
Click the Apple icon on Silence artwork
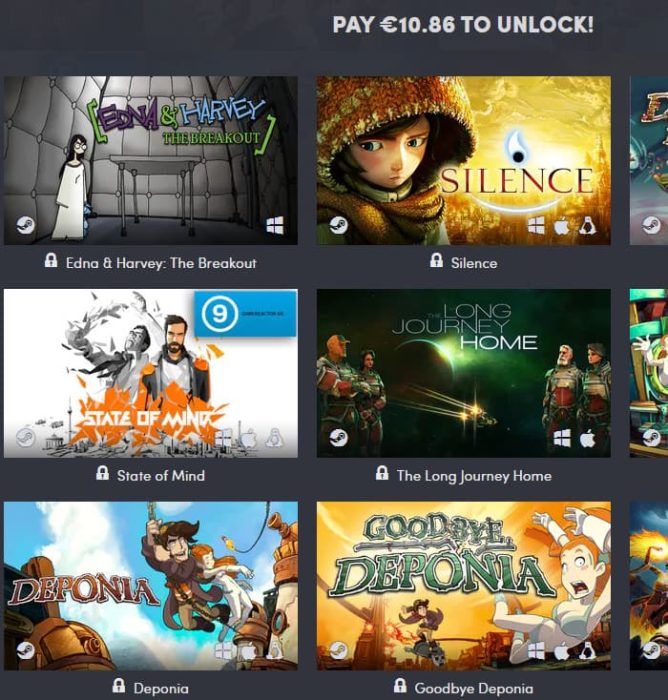tap(562, 226)
